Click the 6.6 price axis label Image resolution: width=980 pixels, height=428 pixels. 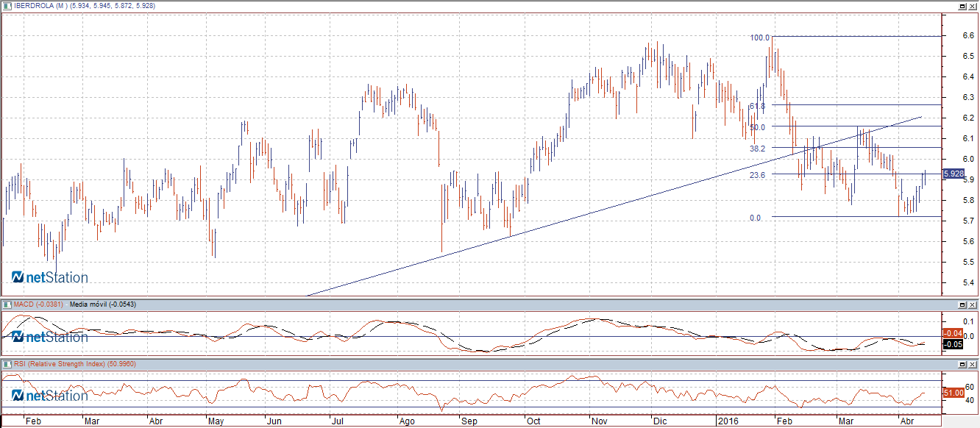pyautogui.click(x=969, y=35)
